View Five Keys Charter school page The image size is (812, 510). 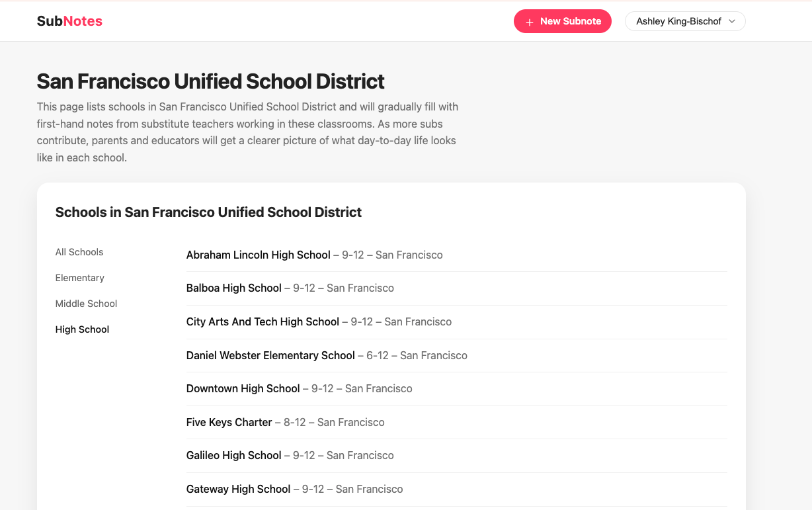click(229, 422)
